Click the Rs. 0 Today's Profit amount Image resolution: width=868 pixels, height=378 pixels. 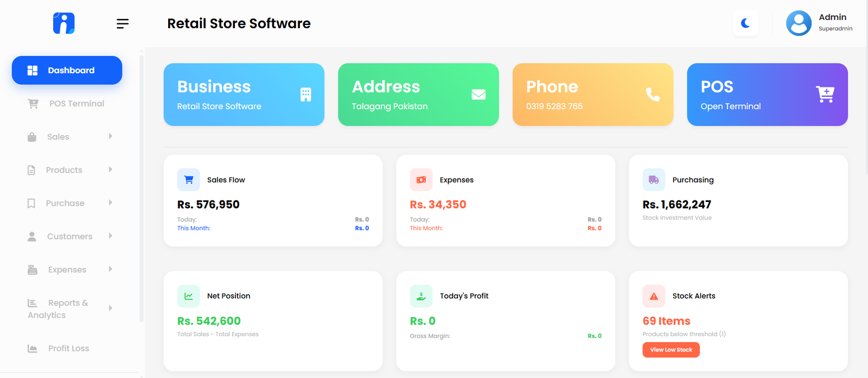pyautogui.click(x=423, y=321)
